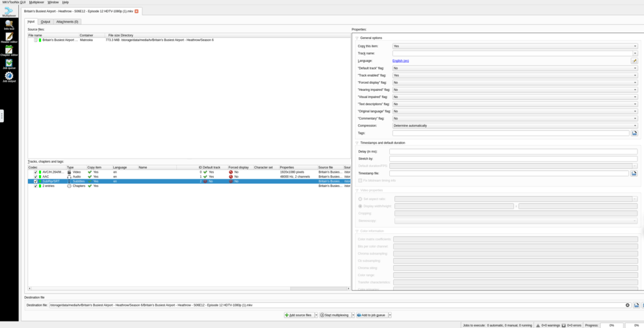Open the Default track flag dropdown
Image resolution: width=644 pixels, height=328 pixels.
pos(515,68)
